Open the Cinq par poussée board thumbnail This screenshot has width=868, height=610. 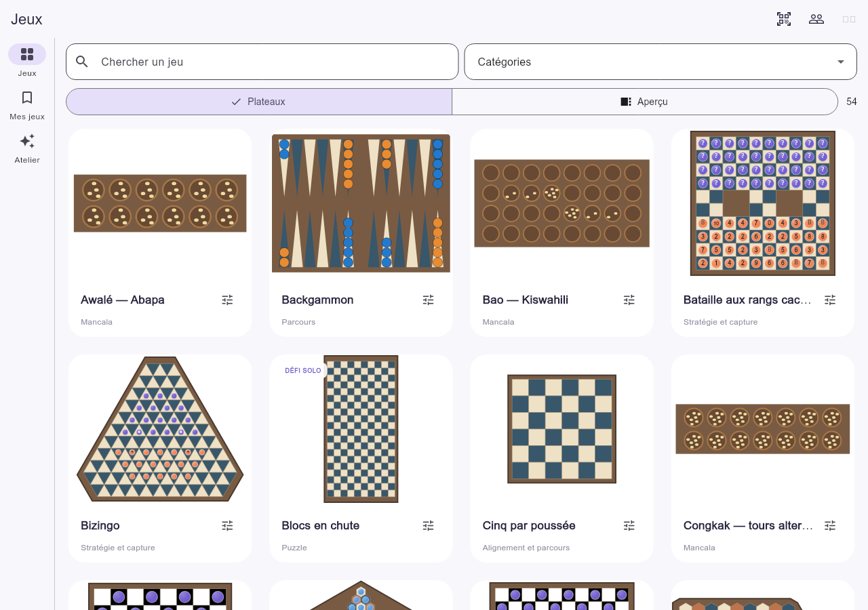point(562,429)
